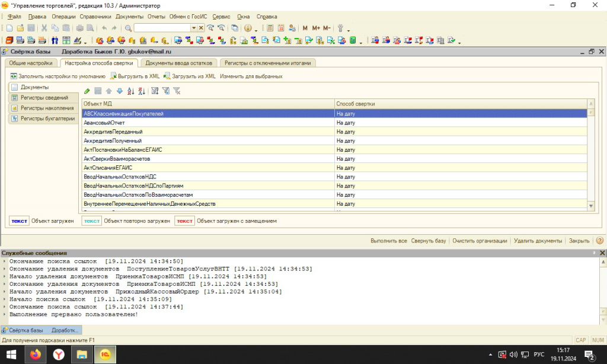Click the Open file folder icon
This screenshot has height=364, width=607.
[x=20, y=28]
